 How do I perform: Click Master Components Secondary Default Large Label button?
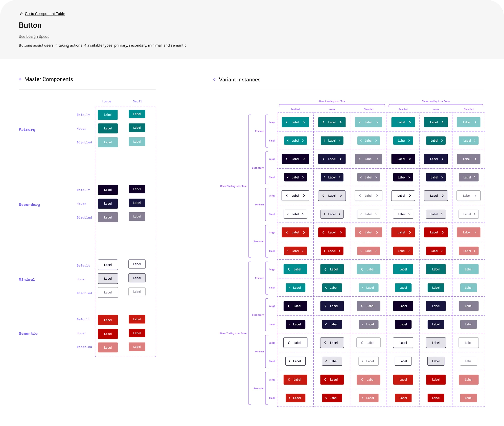(x=108, y=190)
